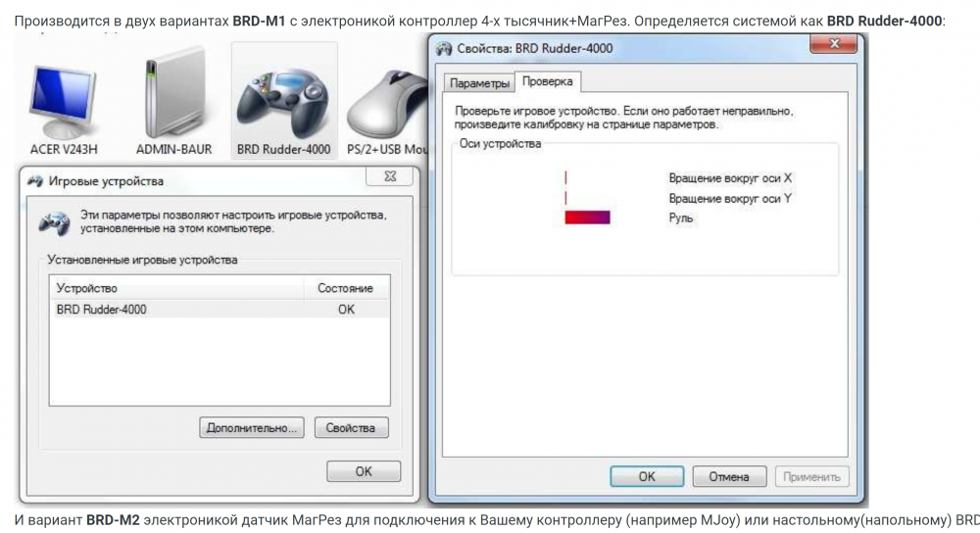
Task: Click the Применить button
Action: point(811,476)
